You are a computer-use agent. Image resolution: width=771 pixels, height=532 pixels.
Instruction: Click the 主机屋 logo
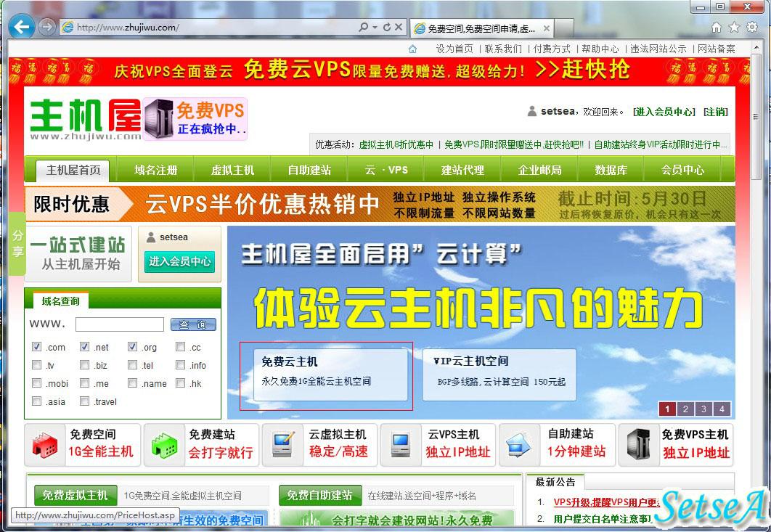point(86,120)
